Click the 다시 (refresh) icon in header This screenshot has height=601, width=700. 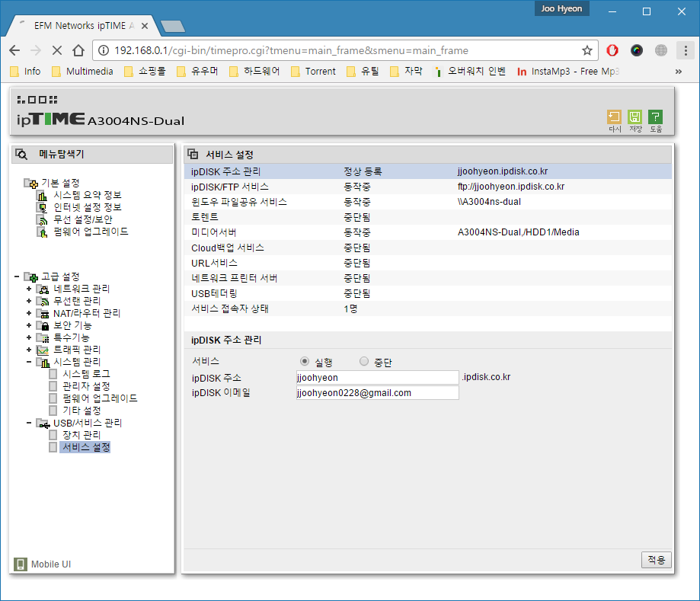pyautogui.click(x=614, y=117)
